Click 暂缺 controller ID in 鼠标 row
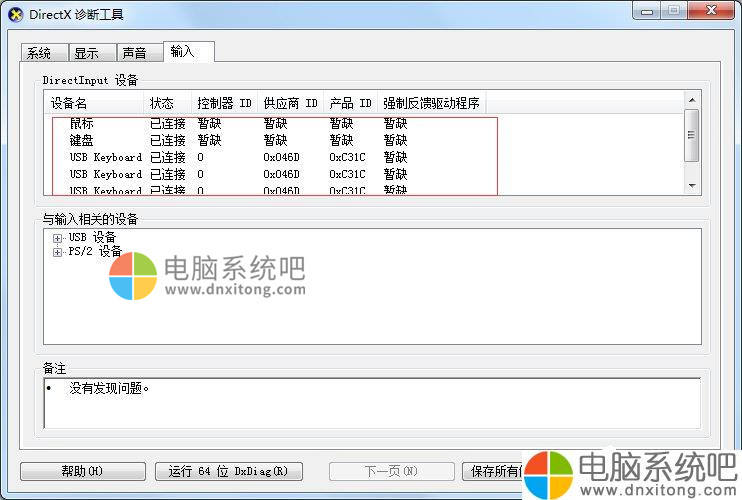The height and width of the screenshot is (500, 742). pyautogui.click(x=210, y=124)
